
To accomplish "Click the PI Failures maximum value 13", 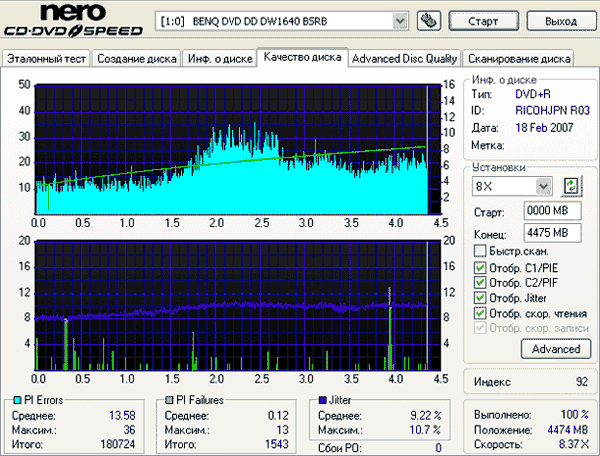I will point(282,430).
